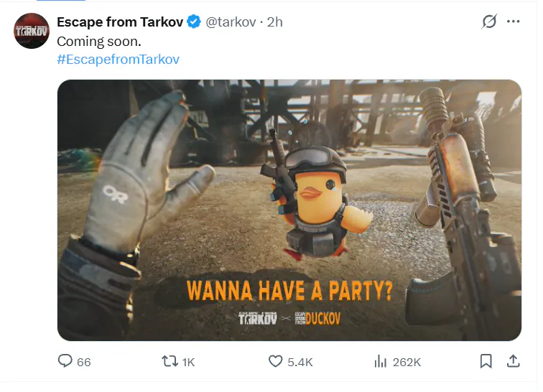Open the Wanna Have a Party image
Image resolution: width=543 pixels, height=392 pixels.
pos(289,210)
